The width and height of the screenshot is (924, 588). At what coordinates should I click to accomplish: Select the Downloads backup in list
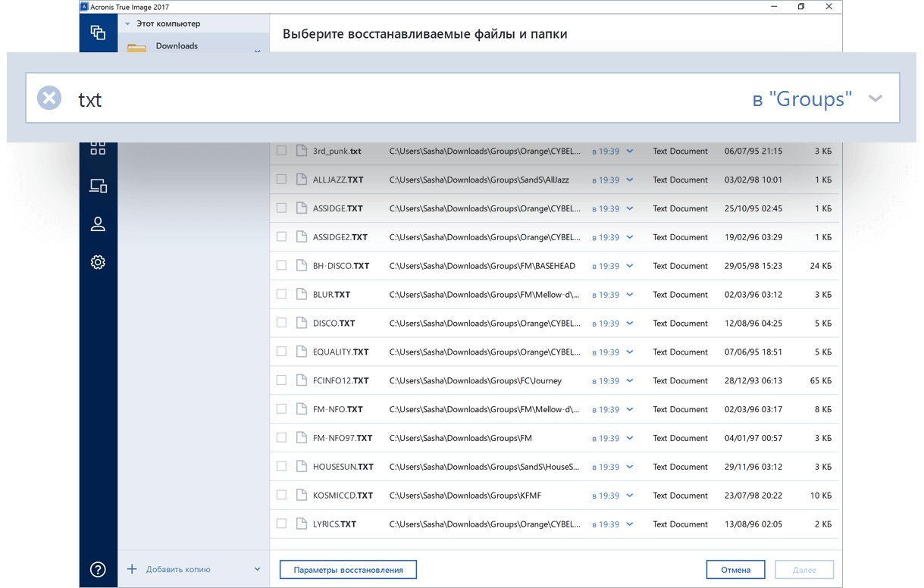(177, 45)
